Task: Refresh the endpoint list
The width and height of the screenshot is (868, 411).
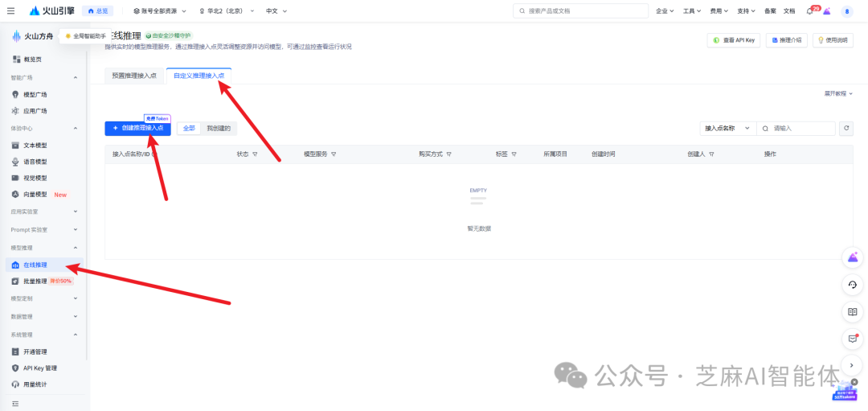Action: click(845, 128)
